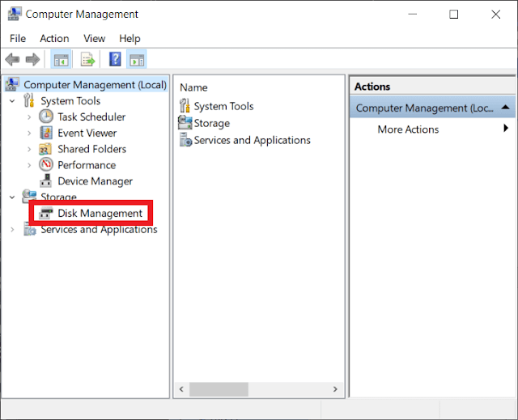Select Device Manager label in tree
518x420 pixels.
(x=96, y=181)
